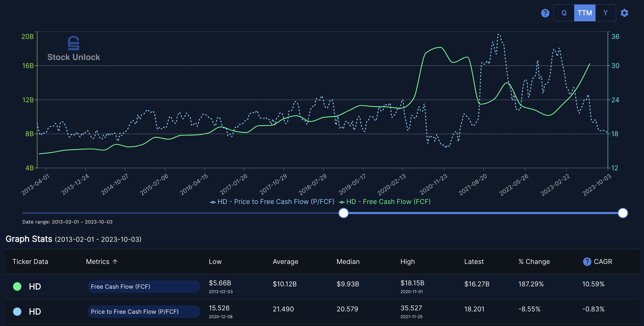This screenshot has width=644, height=326.
Task: Click the 15.526 low P/FCF value
Action: pyautogui.click(x=219, y=308)
